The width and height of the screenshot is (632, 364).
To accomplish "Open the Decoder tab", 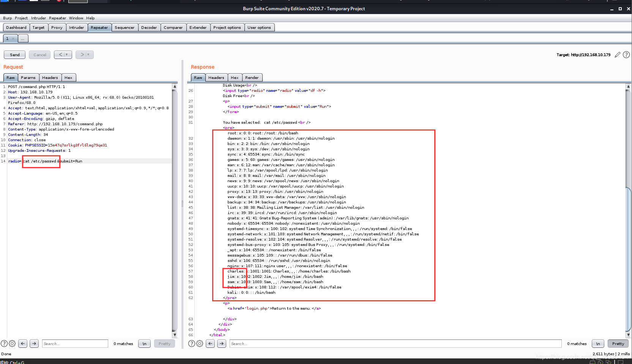I will [149, 27].
